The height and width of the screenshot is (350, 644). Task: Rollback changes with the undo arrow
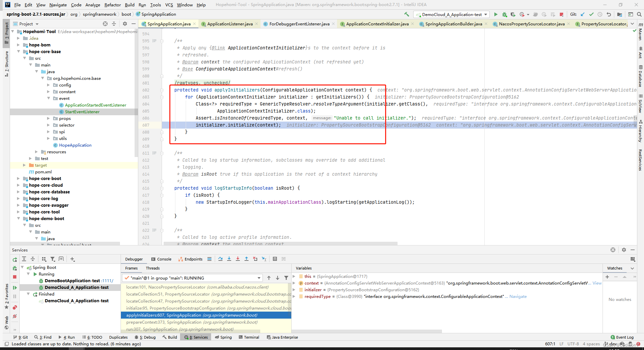(609, 14)
